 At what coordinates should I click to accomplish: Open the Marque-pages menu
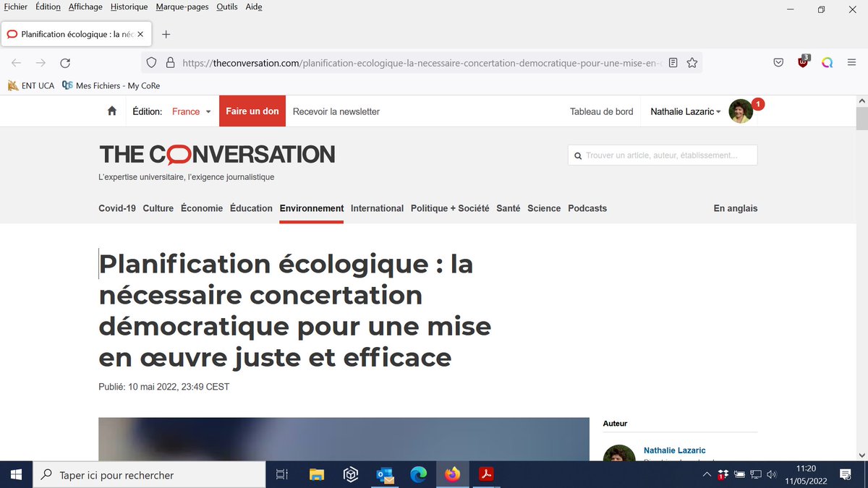pos(182,7)
